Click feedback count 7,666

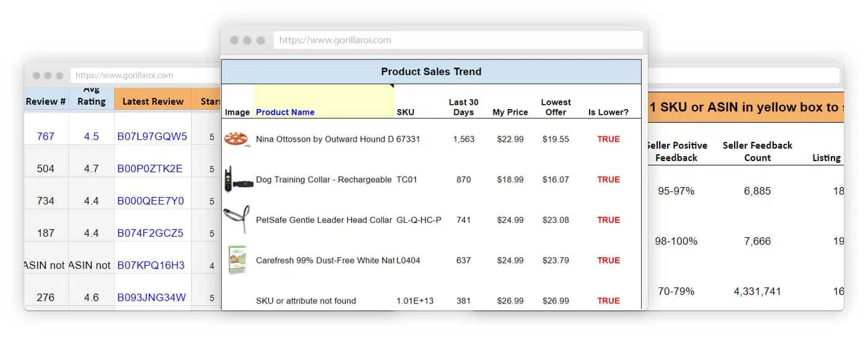pos(758,241)
